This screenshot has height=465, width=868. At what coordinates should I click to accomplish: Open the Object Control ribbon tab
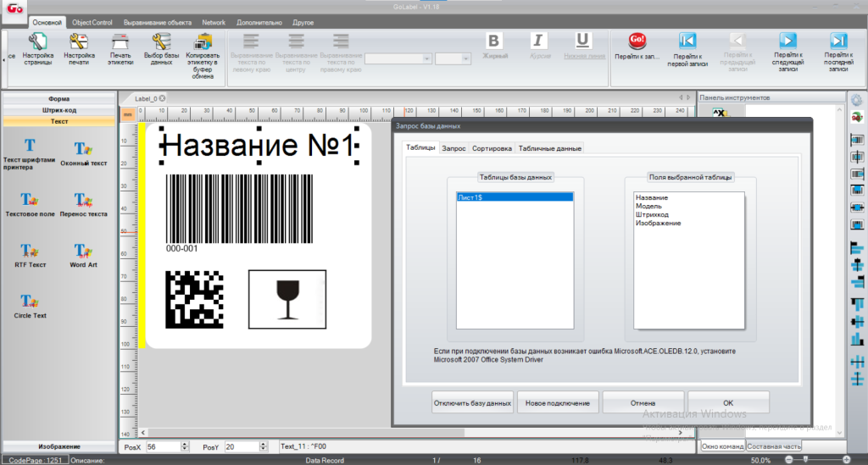pos(92,23)
